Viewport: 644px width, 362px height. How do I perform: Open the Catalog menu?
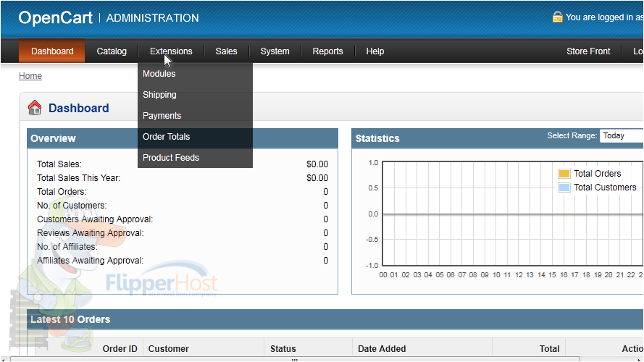click(112, 51)
